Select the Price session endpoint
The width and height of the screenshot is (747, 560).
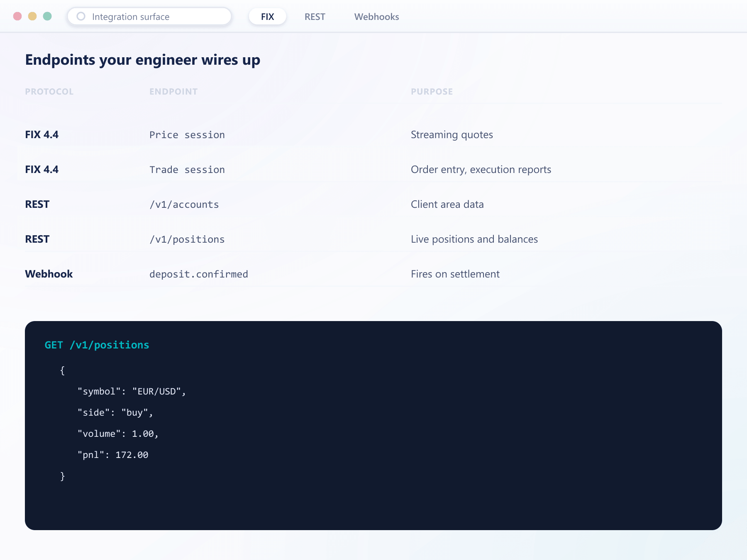(187, 135)
